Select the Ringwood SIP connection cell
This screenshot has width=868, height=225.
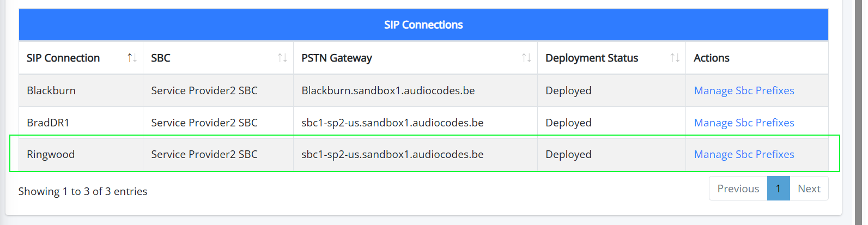(x=81, y=154)
